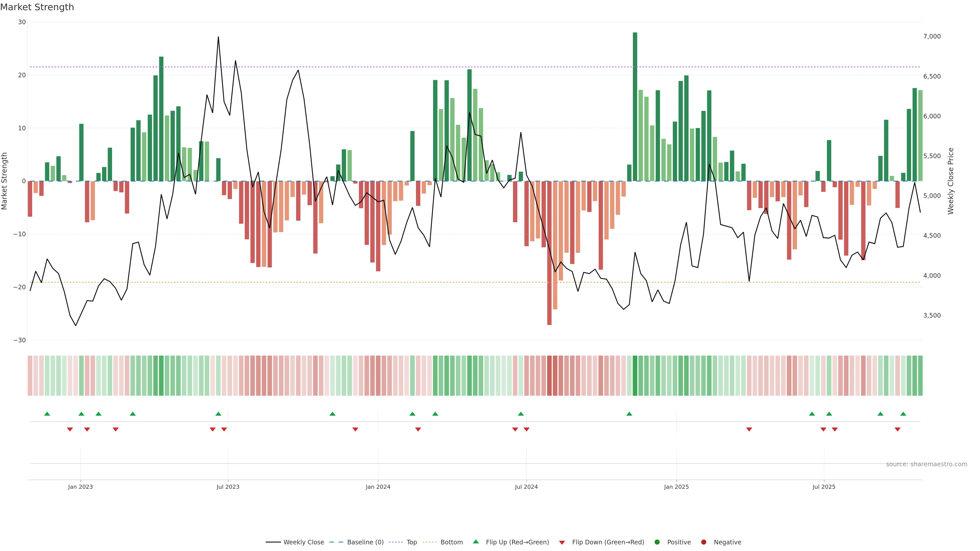
Task: Click the Market Strength chart title
Action: pos(37,7)
